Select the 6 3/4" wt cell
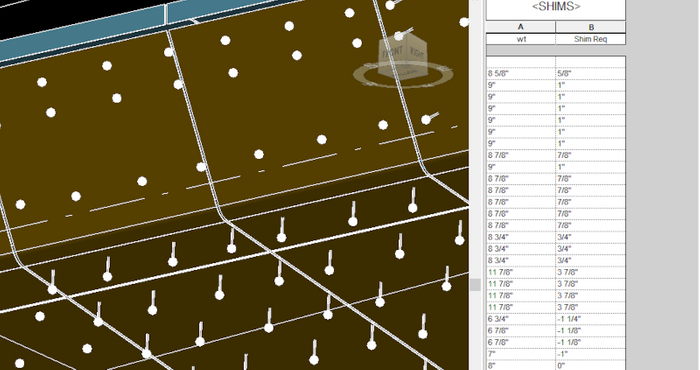 [x=521, y=319]
